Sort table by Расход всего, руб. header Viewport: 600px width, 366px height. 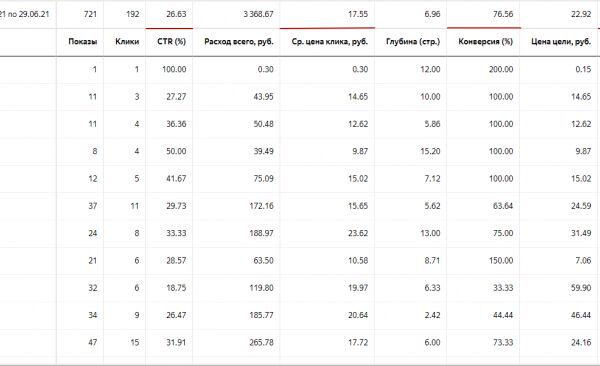239,42
